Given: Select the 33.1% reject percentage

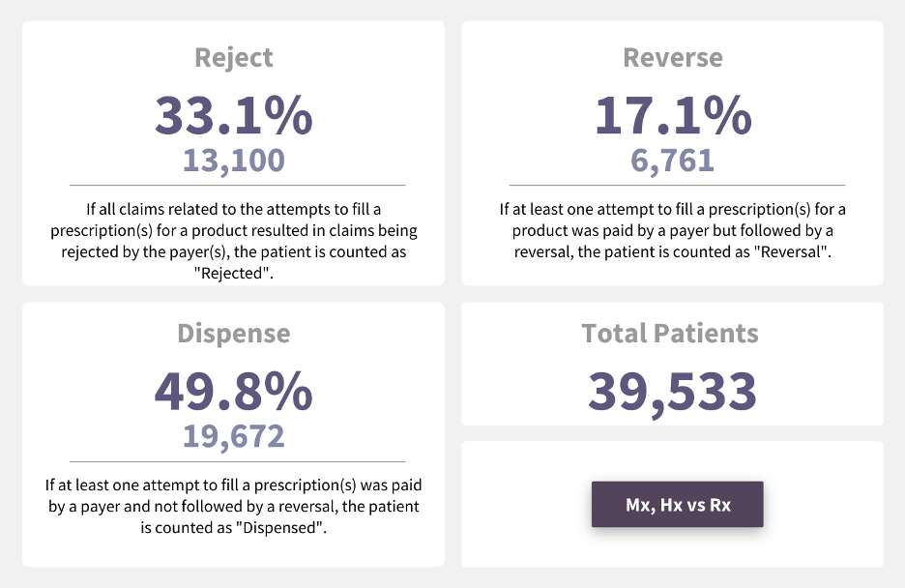Looking at the screenshot, I should click(x=234, y=115).
